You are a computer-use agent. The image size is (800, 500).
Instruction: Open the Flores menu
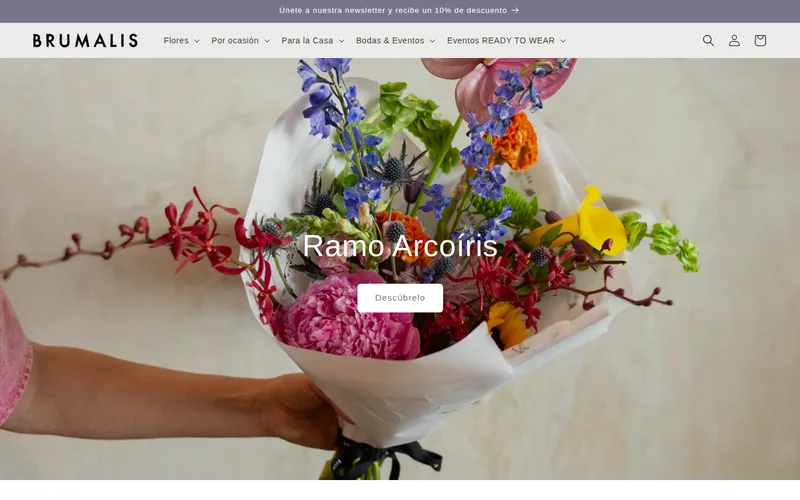(182, 40)
